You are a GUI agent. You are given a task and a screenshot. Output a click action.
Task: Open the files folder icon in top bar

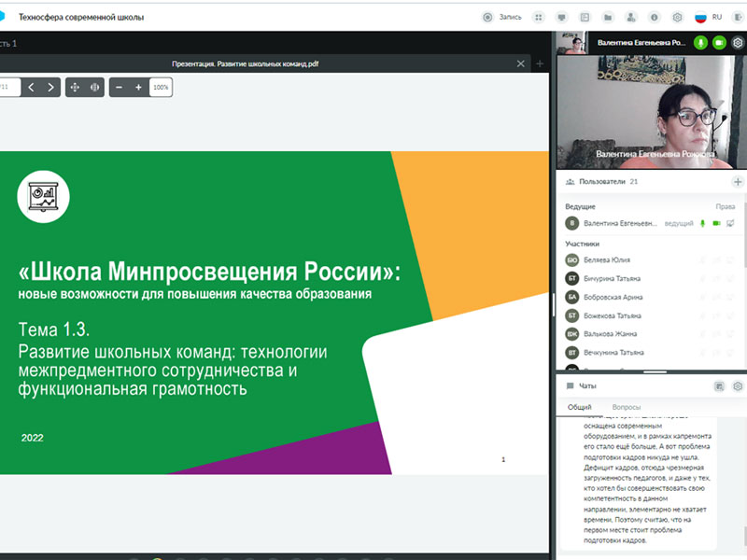coord(608,17)
